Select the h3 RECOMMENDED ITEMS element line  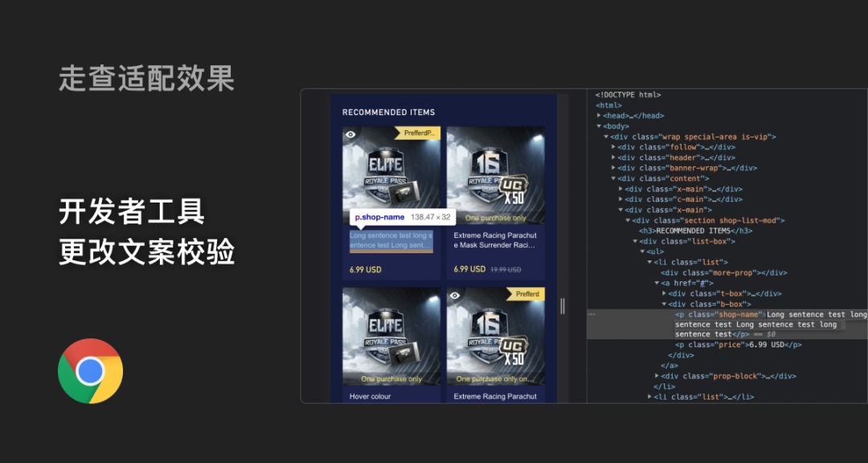(x=696, y=231)
